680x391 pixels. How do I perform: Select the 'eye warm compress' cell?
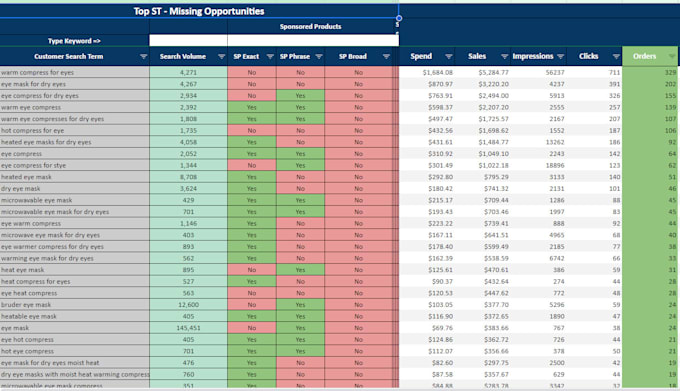pos(75,224)
